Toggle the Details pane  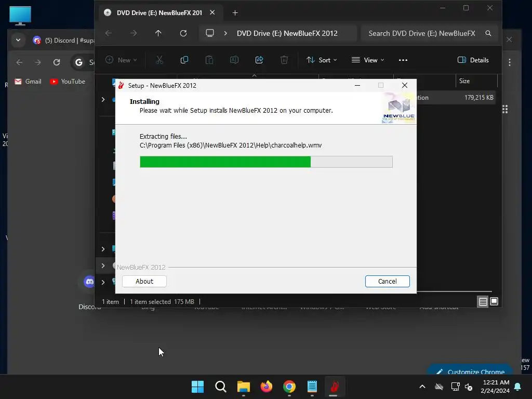[x=473, y=60]
